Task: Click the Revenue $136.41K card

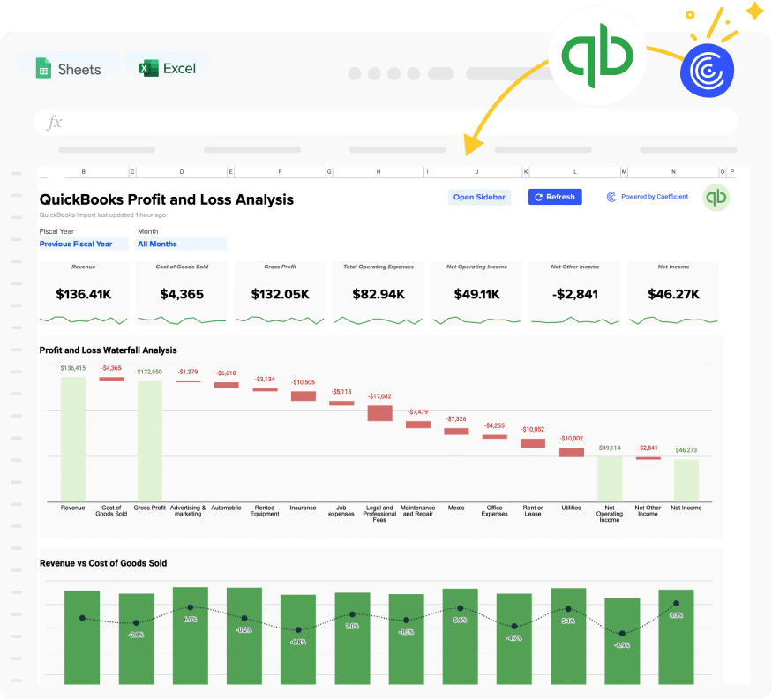Action: tap(84, 294)
